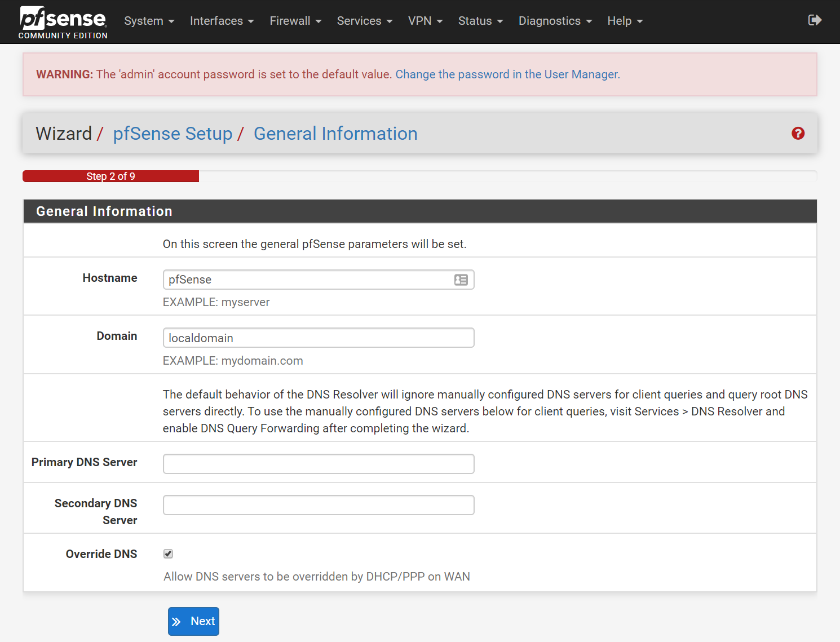Click the Step 2 of 9 progress bar
Image resolution: width=840 pixels, height=642 pixels.
(x=110, y=176)
